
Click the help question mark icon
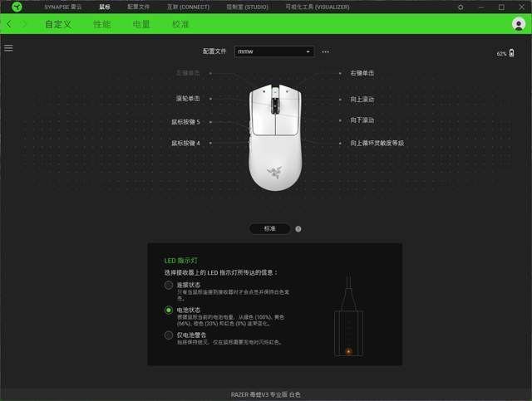click(x=298, y=229)
